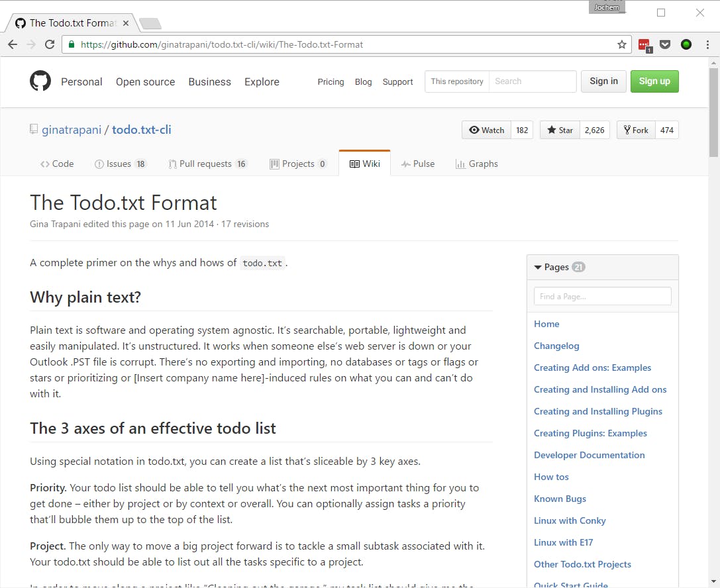Open the Pricing link
Image resolution: width=720 pixels, height=588 pixels.
331,81
